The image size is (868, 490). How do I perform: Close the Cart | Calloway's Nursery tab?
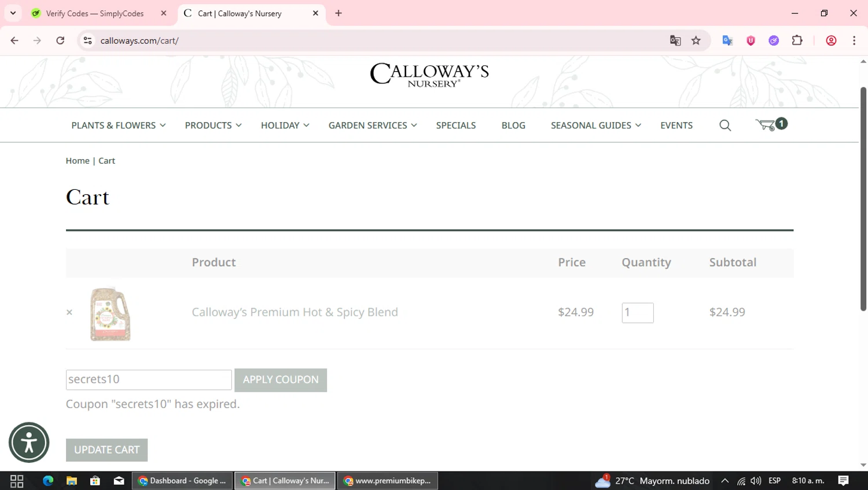[315, 13]
